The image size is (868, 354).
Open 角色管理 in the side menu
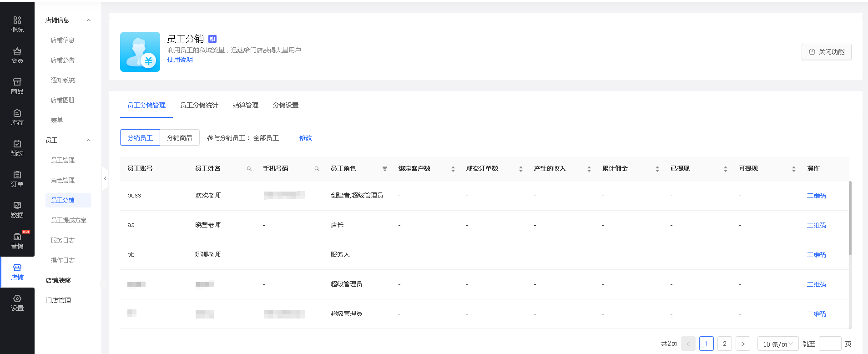[63, 180]
